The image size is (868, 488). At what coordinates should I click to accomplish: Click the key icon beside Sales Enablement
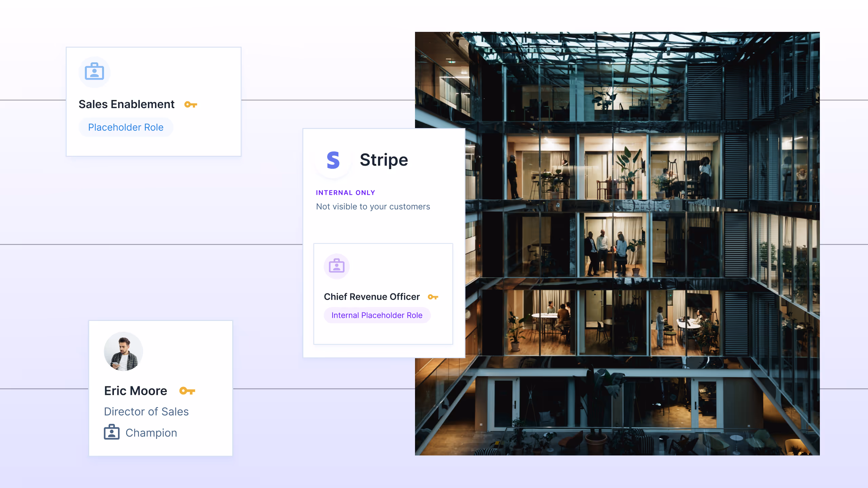tap(191, 104)
